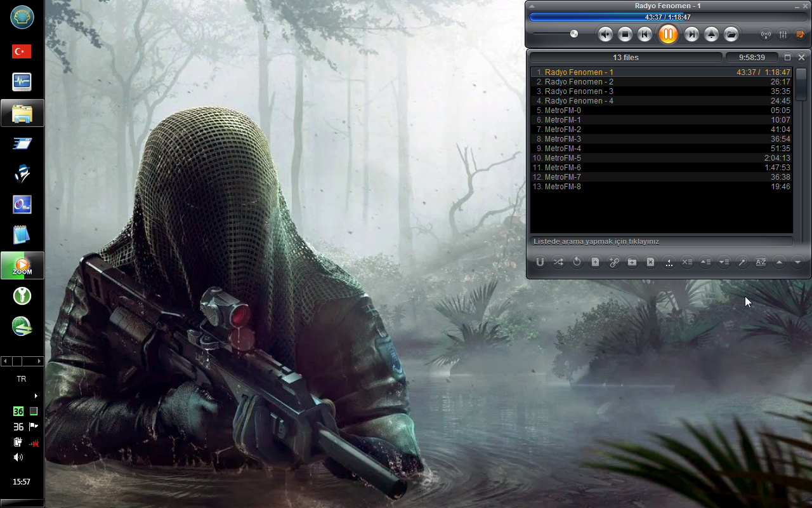Seek within the blue progress bar
This screenshot has height=508, width=812.
pyautogui.click(x=667, y=17)
